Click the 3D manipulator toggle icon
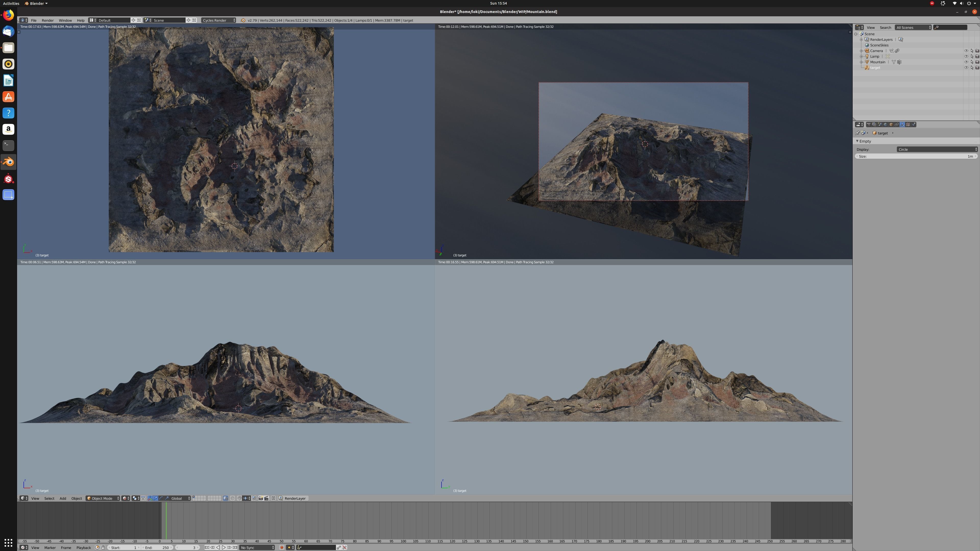 point(150,498)
